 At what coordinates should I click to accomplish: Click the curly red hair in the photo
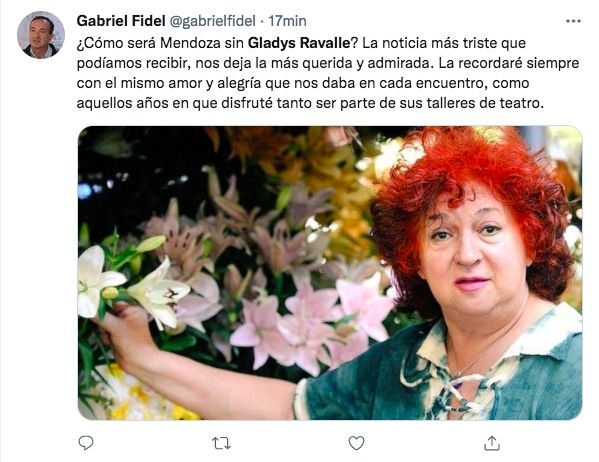coord(474,214)
